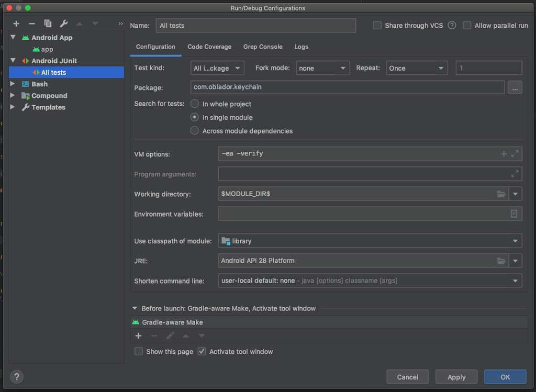Image resolution: width=536 pixels, height=392 pixels.
Task: Switch to the Code Coverage tab
Action: pos(209,47)
